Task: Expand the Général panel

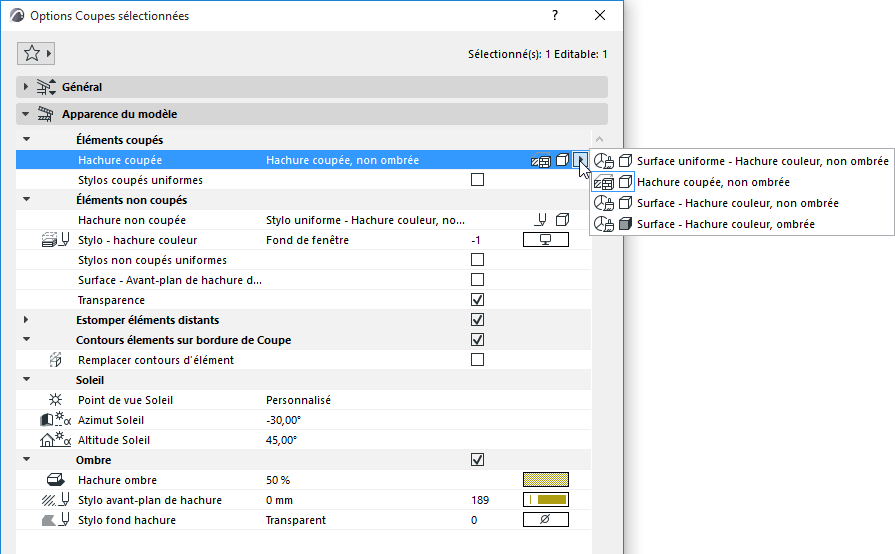Action: click(26, 87)
